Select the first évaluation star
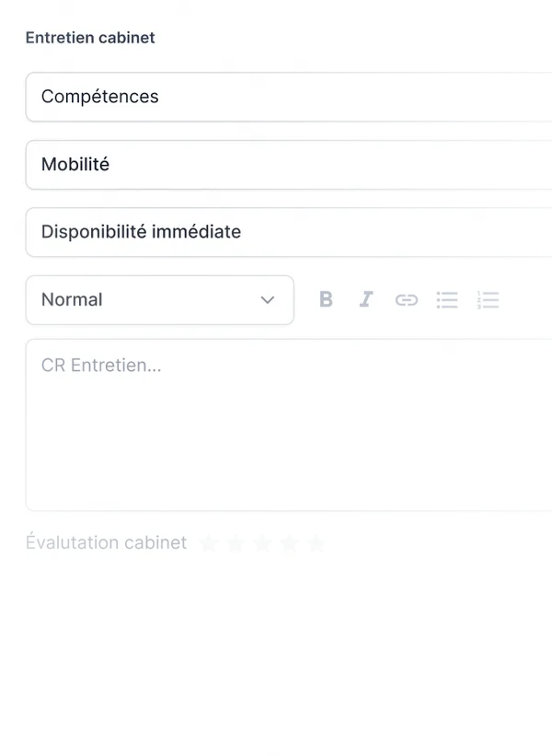The width and height of the screenshot is (552, 756). tap(208, 543)
